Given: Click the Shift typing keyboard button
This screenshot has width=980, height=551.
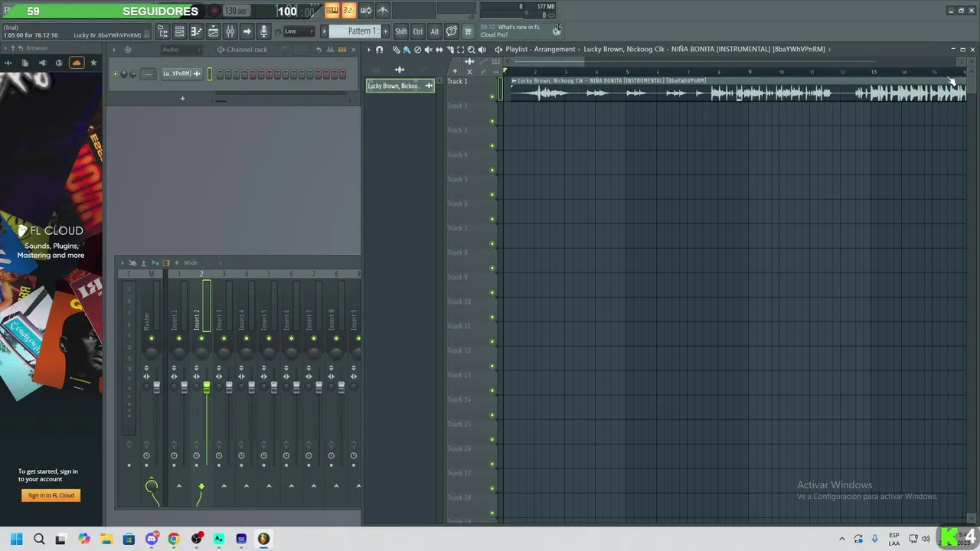Looking at the screenshot, I should [401, 31].
